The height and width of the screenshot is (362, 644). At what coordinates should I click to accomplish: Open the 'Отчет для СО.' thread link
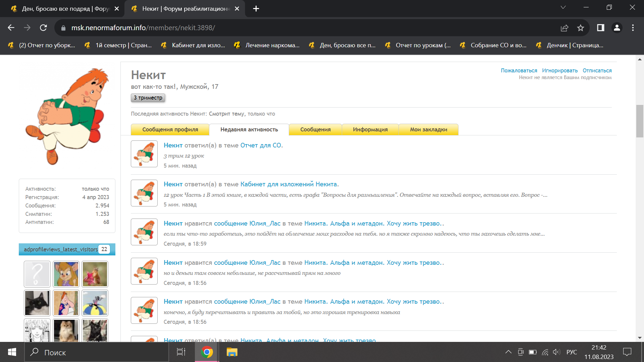(262, 145)
